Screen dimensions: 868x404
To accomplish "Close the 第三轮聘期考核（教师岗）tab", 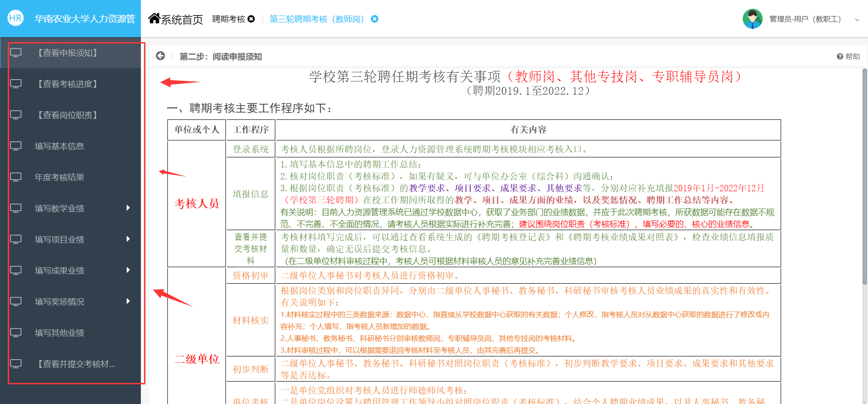I will coord(375,19).
